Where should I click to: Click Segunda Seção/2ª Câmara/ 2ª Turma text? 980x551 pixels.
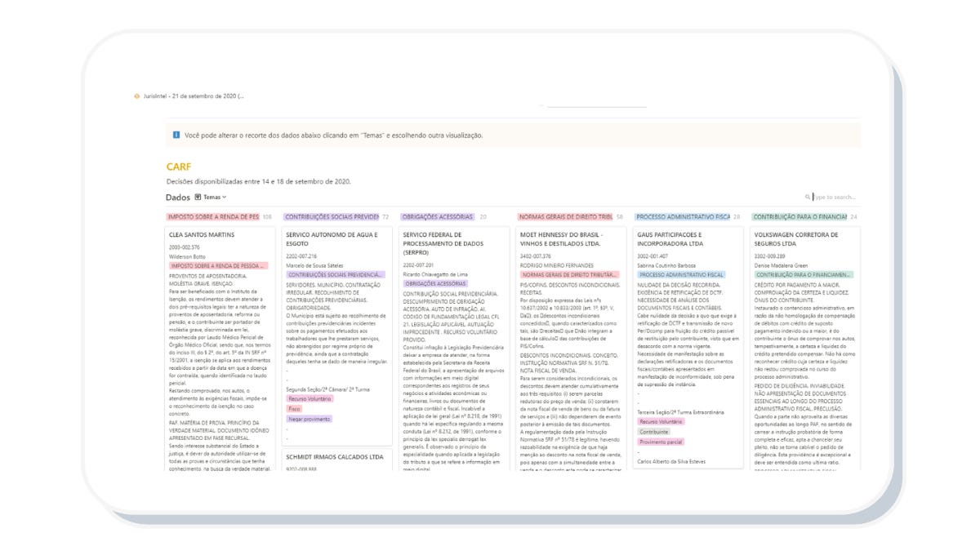tap(328, 389)
